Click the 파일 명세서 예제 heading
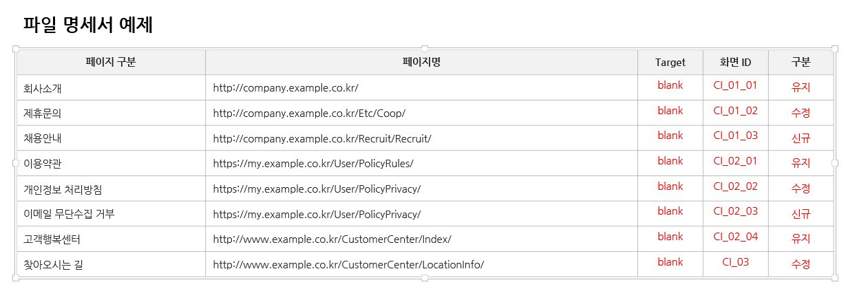The height and width of the screenshot is (300, 868). (88, 25)
